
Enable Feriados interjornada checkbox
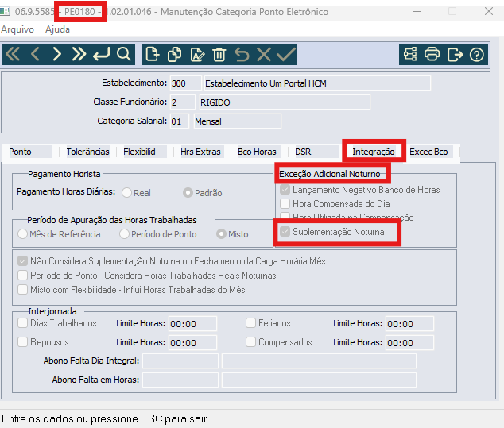[250, 322]
